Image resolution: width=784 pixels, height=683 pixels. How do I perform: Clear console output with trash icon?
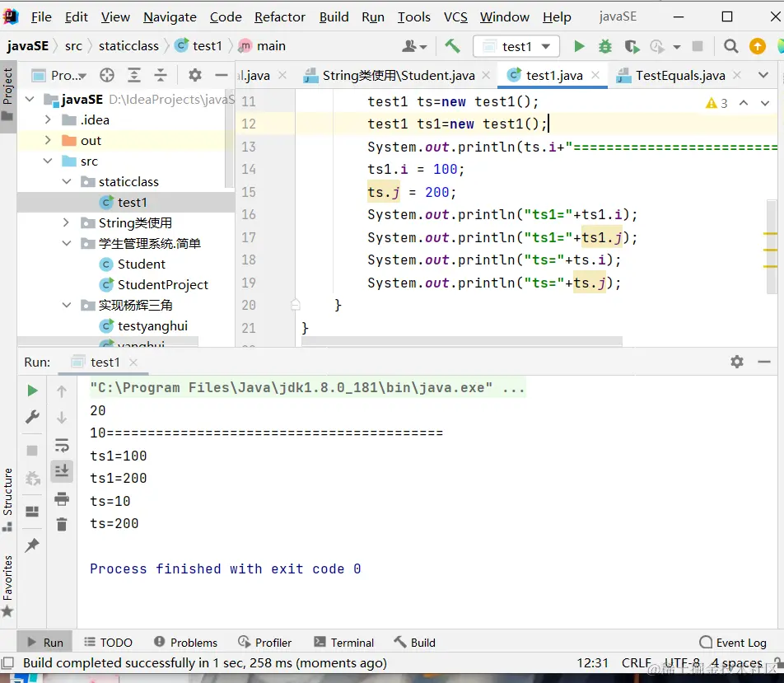(62, 524)
